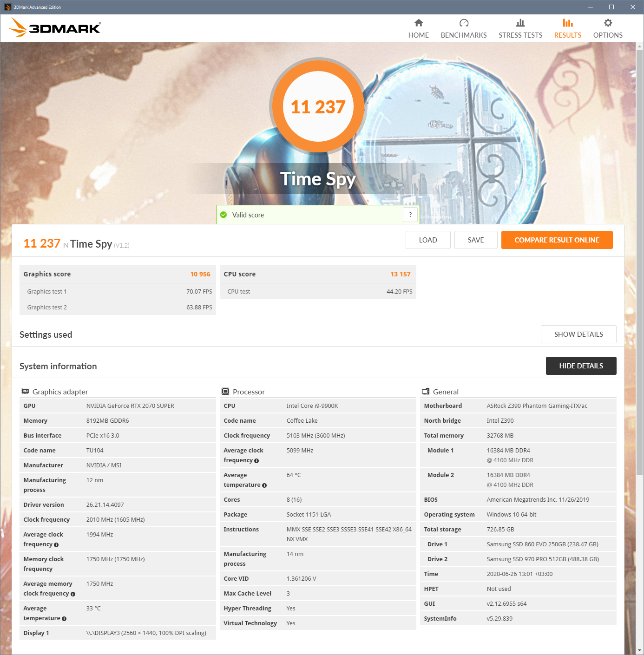Click the manufacturer value "NVIDIA / MSI"
Screen dimensions: 644x655
tap(104, 465)
